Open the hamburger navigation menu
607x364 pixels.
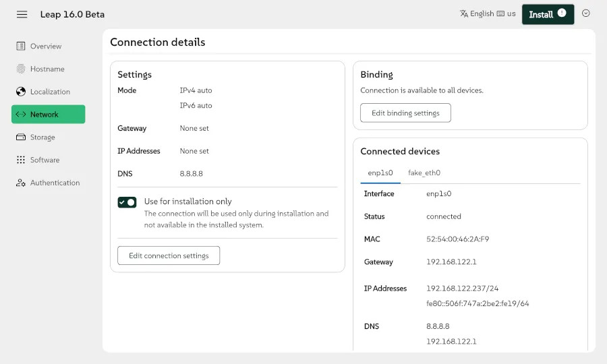[x=22, y=14]
